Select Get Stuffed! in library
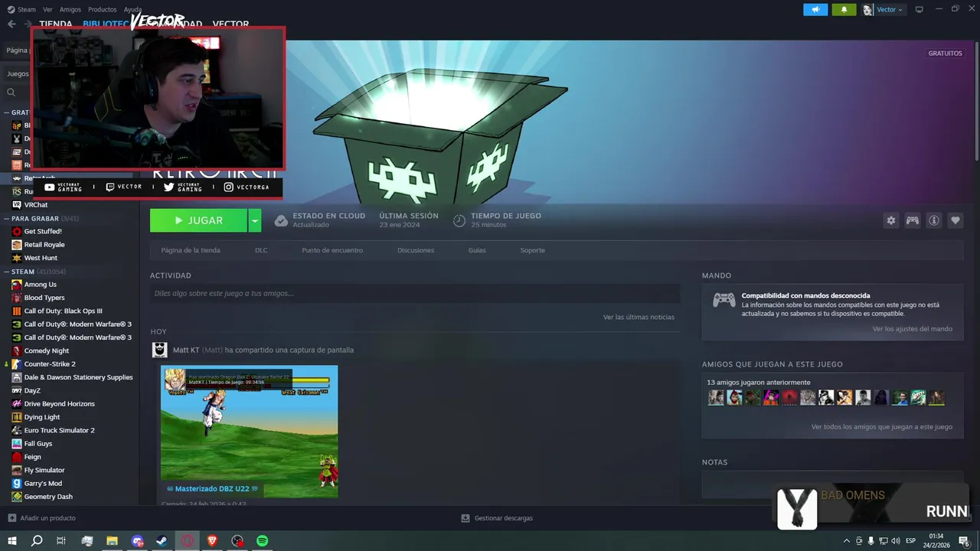The image size is (980, 551). click(x=43, y=231)
